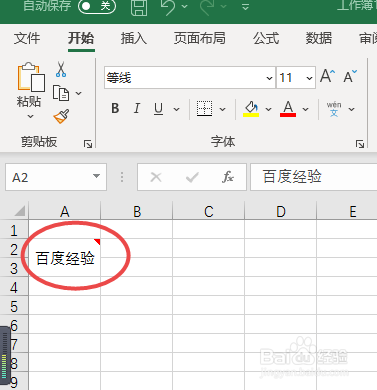The height and width of the screenshot is (390, 377).
Task: Open the Borders dropdown arrow
Action: tap(222, 109)
